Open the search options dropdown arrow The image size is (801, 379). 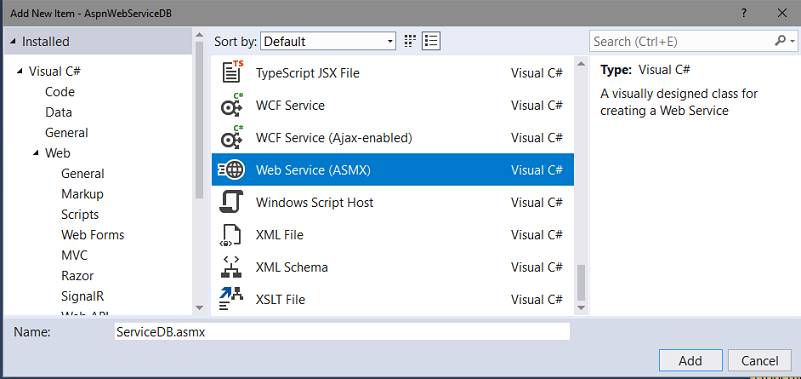793,41
